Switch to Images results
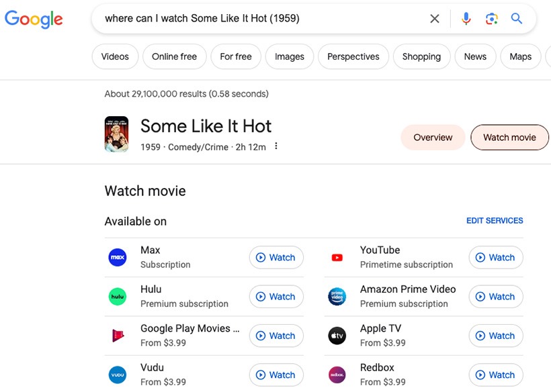 289,56
